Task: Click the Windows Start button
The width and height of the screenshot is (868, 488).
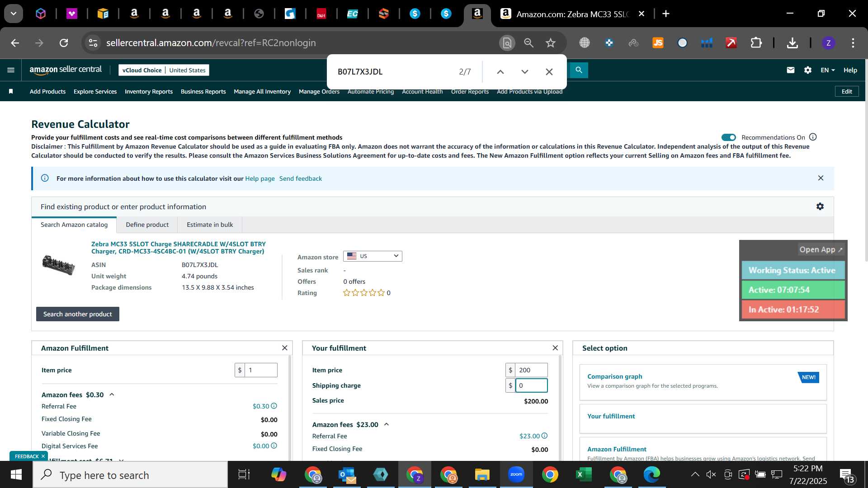Action: point(16,474)
